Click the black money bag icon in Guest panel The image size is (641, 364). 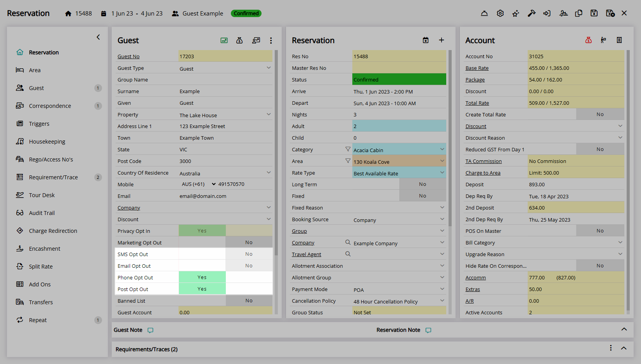pyautogui.click(x=239, y=40)
